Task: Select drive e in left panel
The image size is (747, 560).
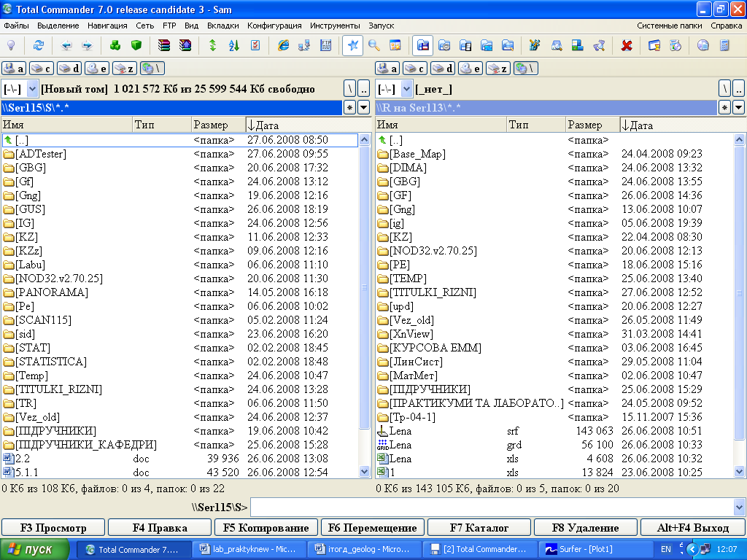Action: click(97, 69)
